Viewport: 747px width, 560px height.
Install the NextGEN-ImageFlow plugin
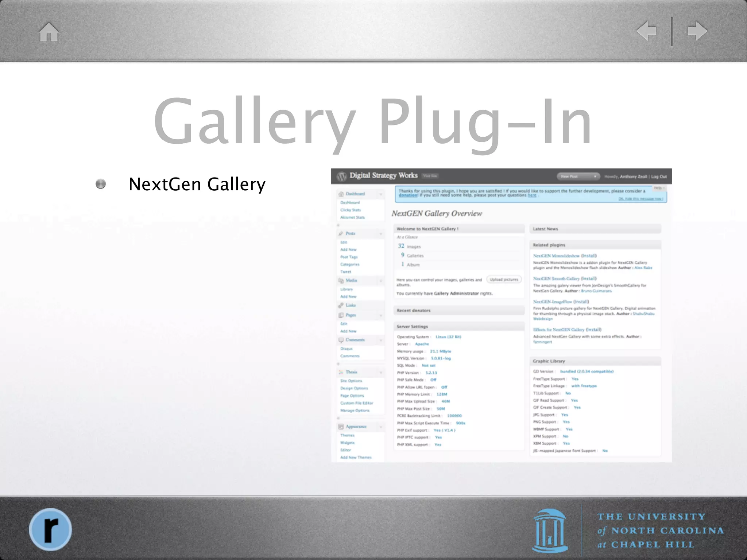coord(581,302)
